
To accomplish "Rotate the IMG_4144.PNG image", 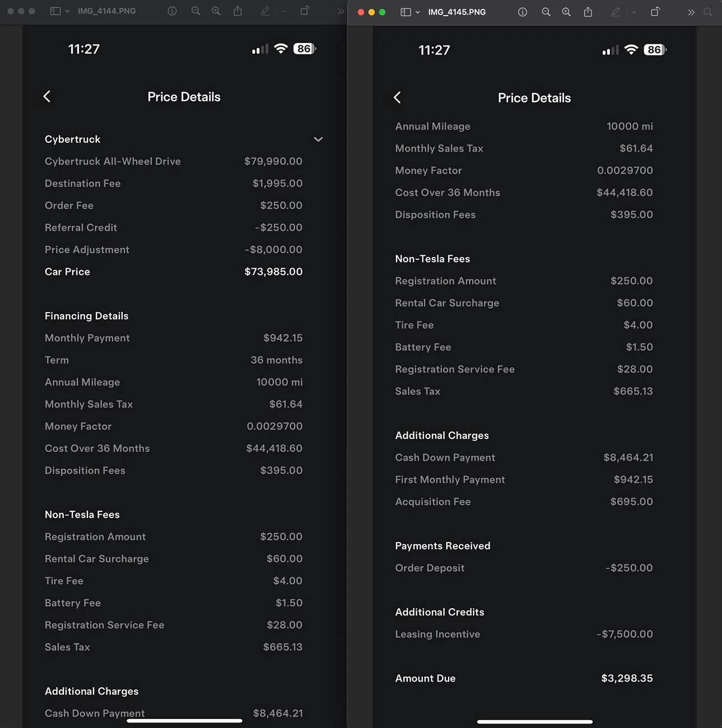I will pyautogui.click(x=305, y=11).
